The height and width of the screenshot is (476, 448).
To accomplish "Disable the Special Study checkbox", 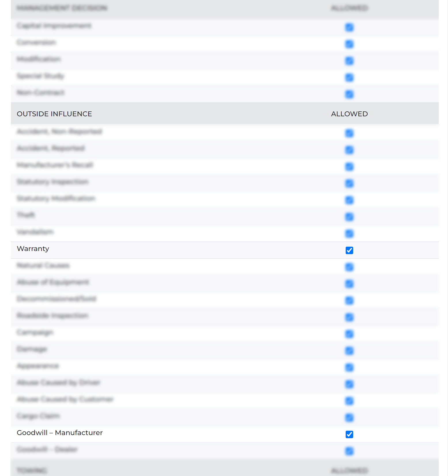I will [x=349, y=78].
